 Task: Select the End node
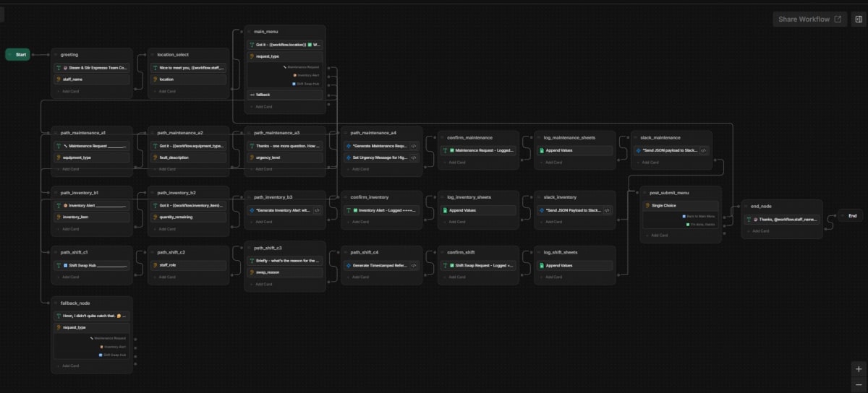pyautogui.click(x=850, y=215)
